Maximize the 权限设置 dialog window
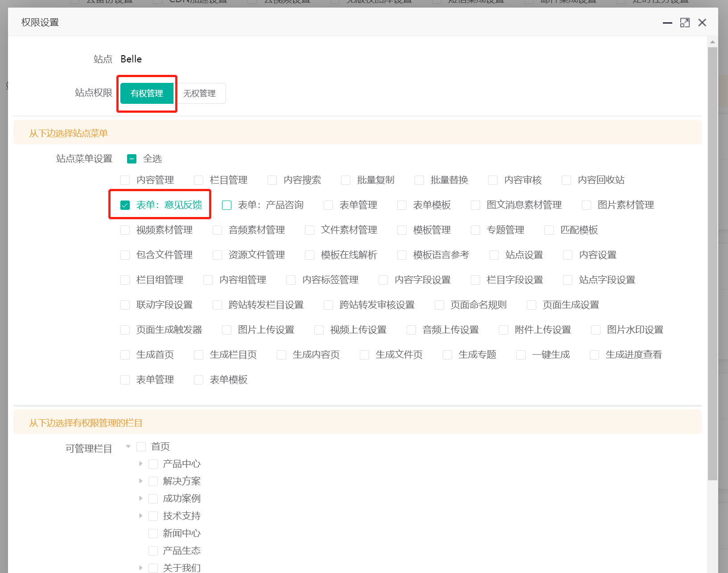This screenshot has width=728, height=573. pos(685,23)
